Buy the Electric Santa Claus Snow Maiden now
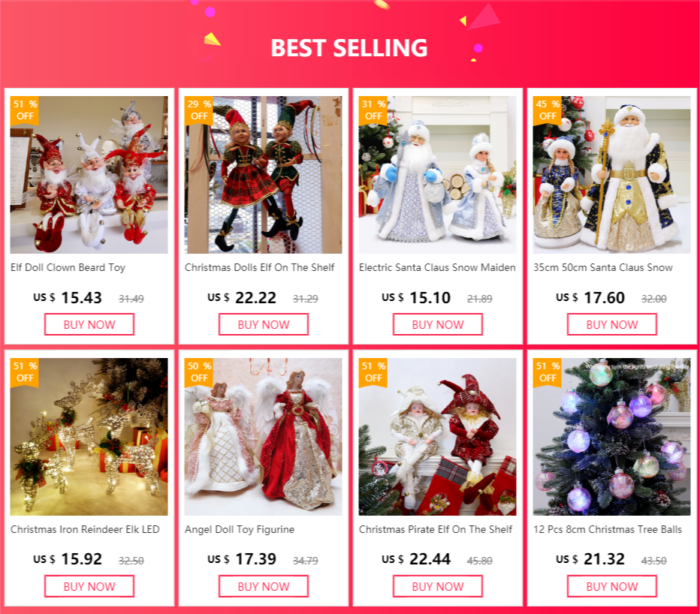Screen dimensions: 700x614 coord(437,324)
